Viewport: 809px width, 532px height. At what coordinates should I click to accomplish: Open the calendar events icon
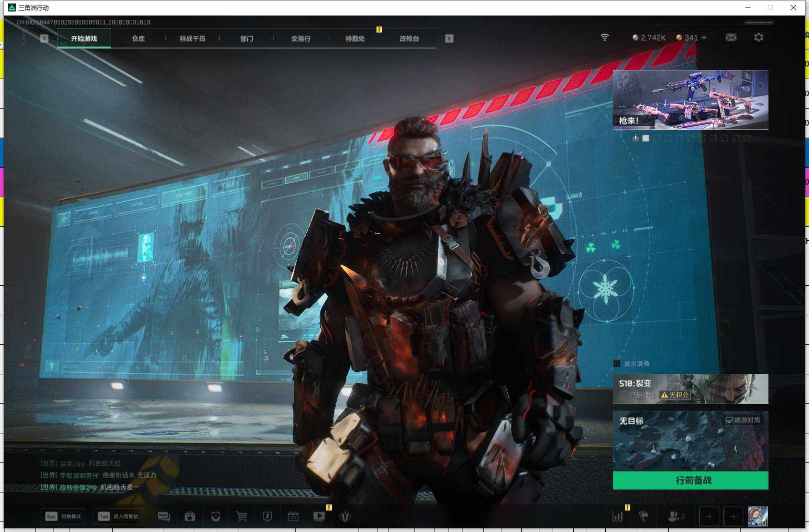(x=293, y=516)
